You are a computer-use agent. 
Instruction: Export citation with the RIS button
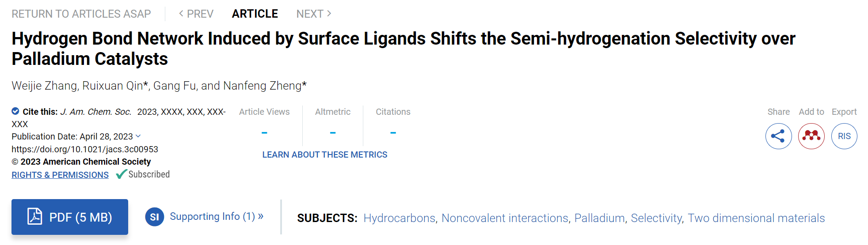844,136
